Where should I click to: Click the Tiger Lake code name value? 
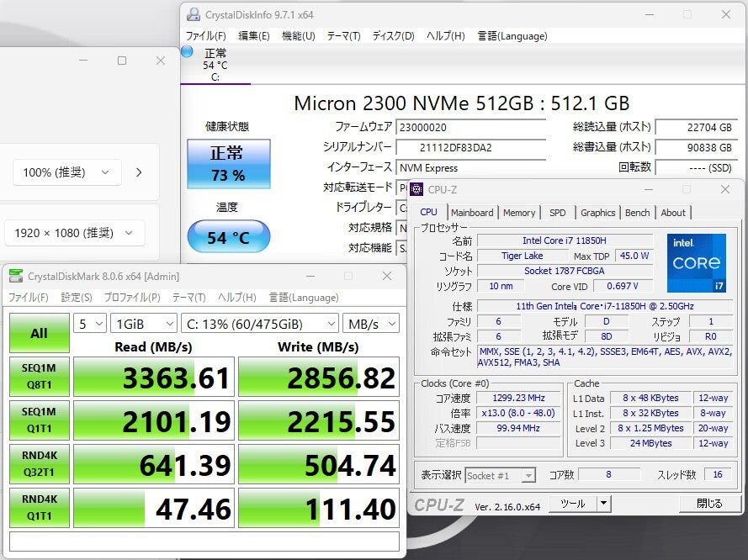[522, 256]
